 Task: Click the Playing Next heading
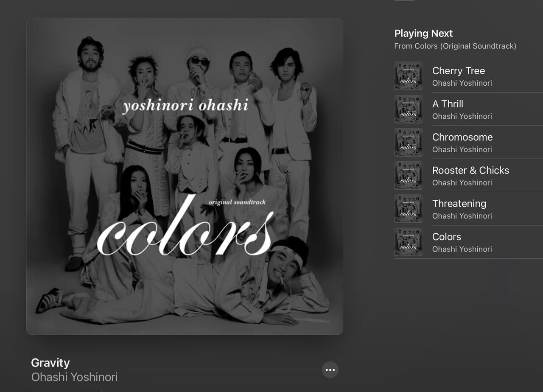tap(423, 34)
